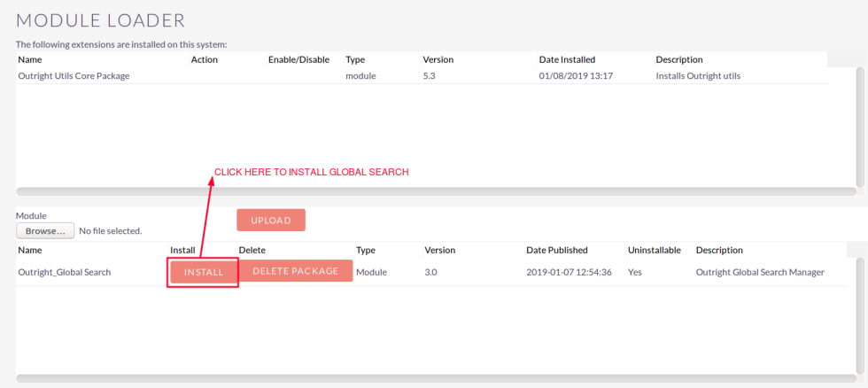868x388 pixels.
Task: Click the MODULE LOADER page heading
Action: pos(100,20)
